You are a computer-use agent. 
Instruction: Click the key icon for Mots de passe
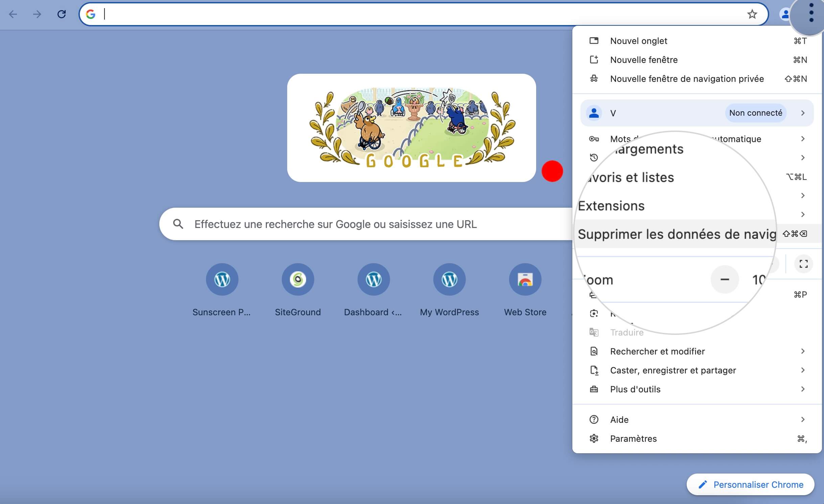(x=594, y=139)
